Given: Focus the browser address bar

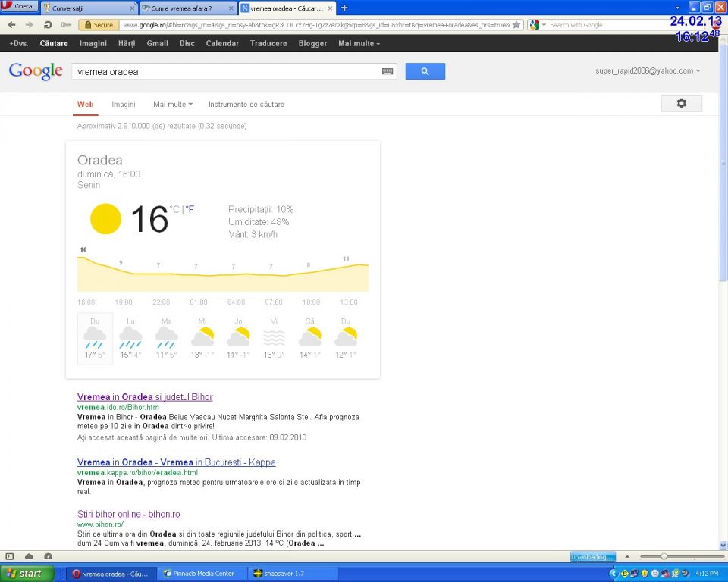Looking at the screenshot, I should tap(315, 25).
